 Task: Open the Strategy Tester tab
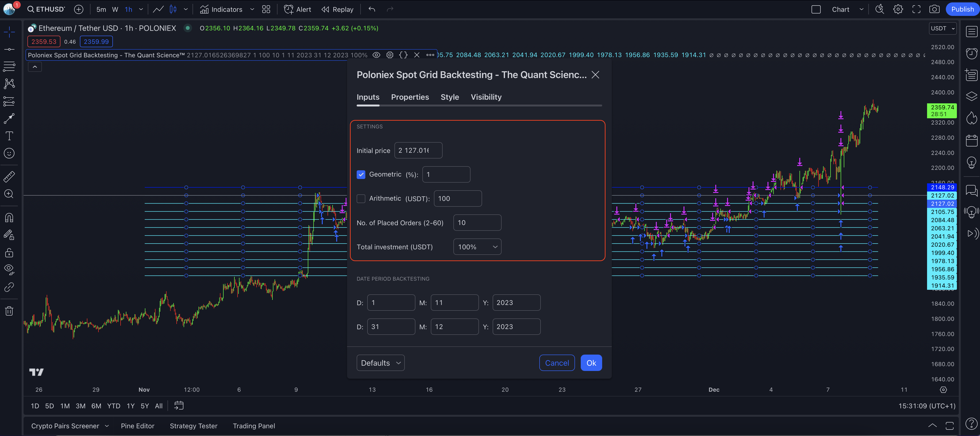193,426
